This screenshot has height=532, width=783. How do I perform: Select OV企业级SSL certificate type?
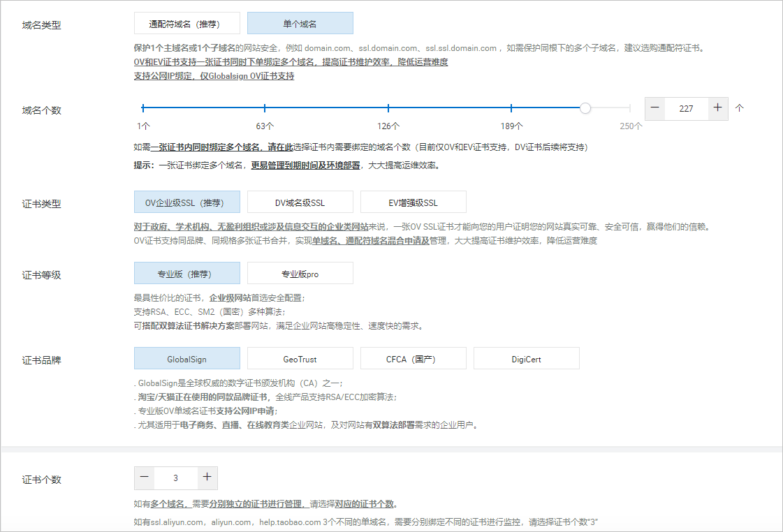point(186,203)
